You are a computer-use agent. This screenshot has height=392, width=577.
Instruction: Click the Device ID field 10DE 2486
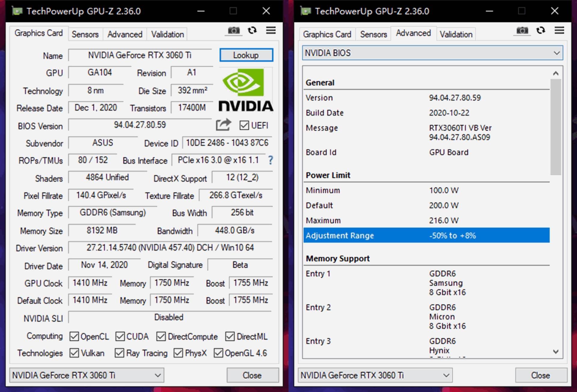(x=227, y=142)
